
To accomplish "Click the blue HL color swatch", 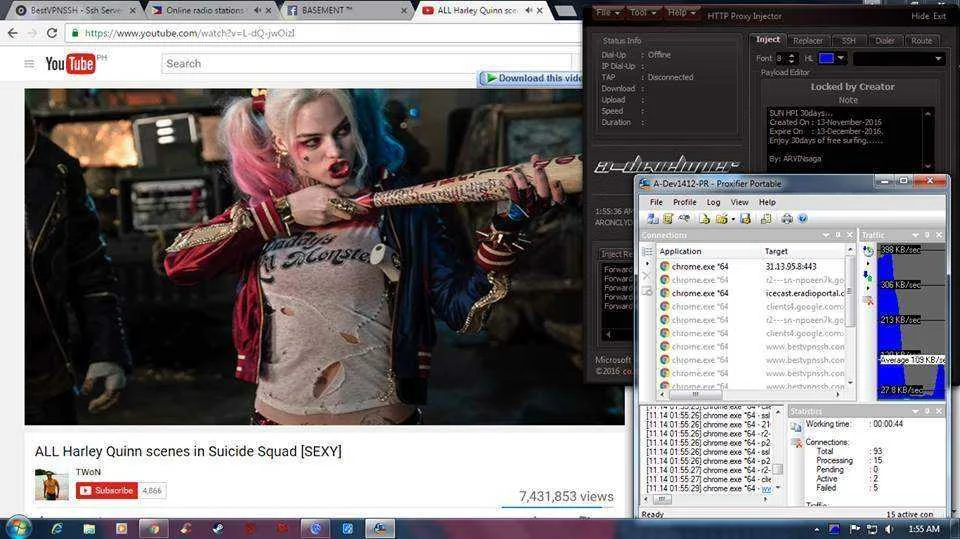I will (827, 58).
